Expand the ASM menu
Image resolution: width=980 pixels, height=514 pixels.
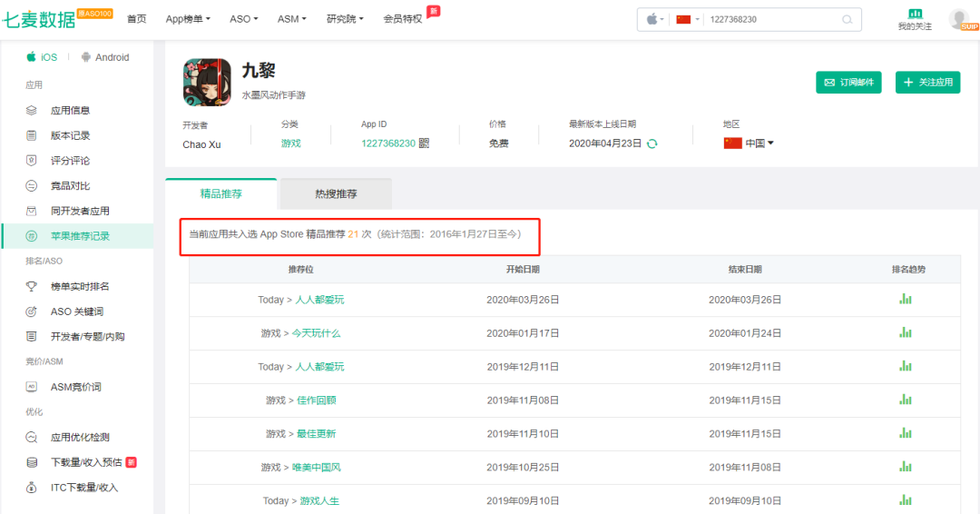point(292,19)
